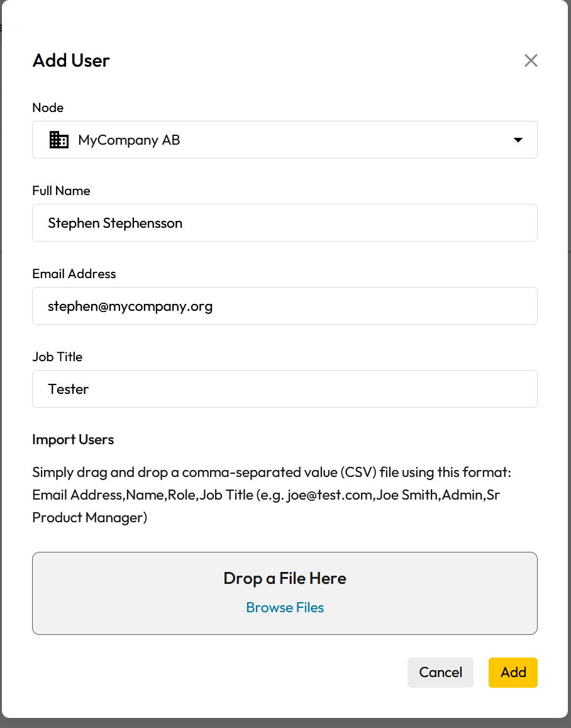Click the Node field label
Viewport: 571px width, 728px height.
[x=48, y=108]
